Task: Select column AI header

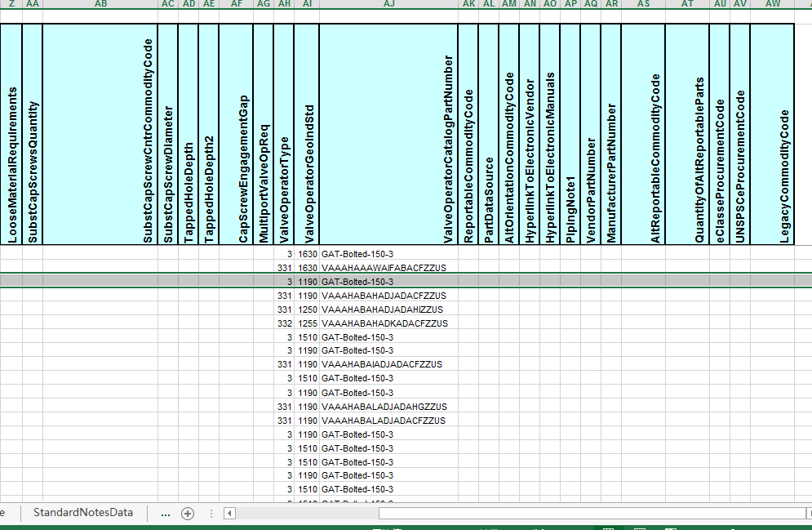Action: [307, 3]
